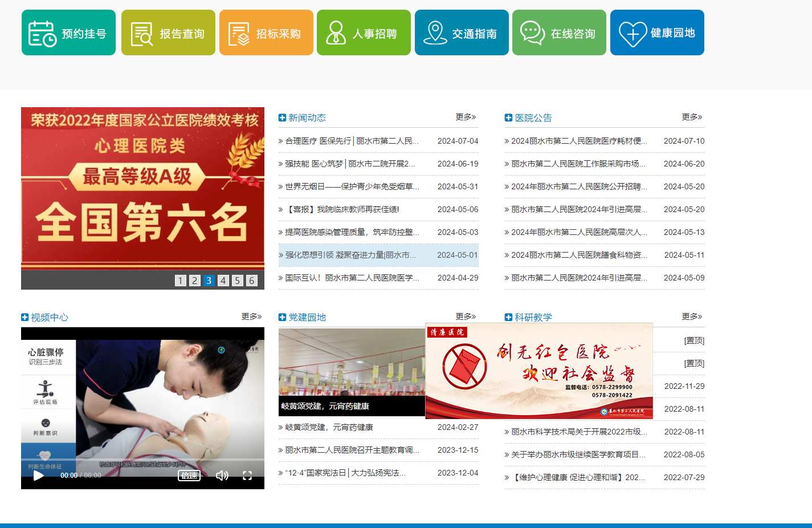Open the 视频中心 section heading
The height and width of the screenshot is (528, 812).
point(50,317)
